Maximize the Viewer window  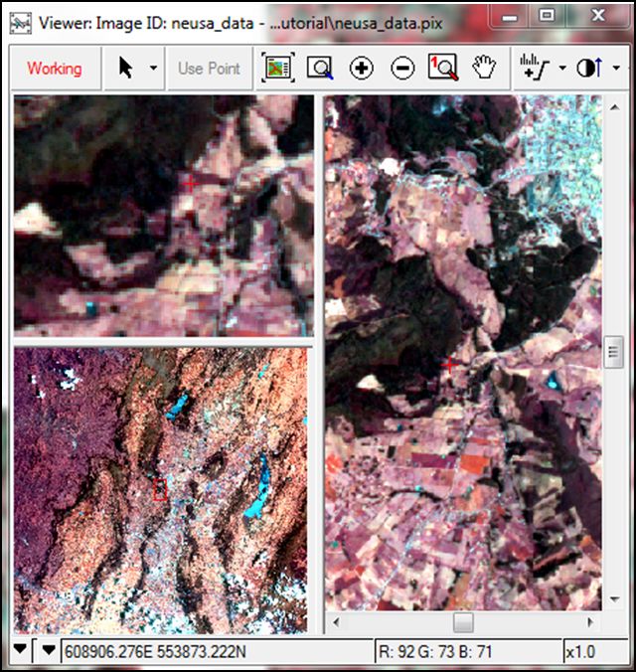coord(547,16)
